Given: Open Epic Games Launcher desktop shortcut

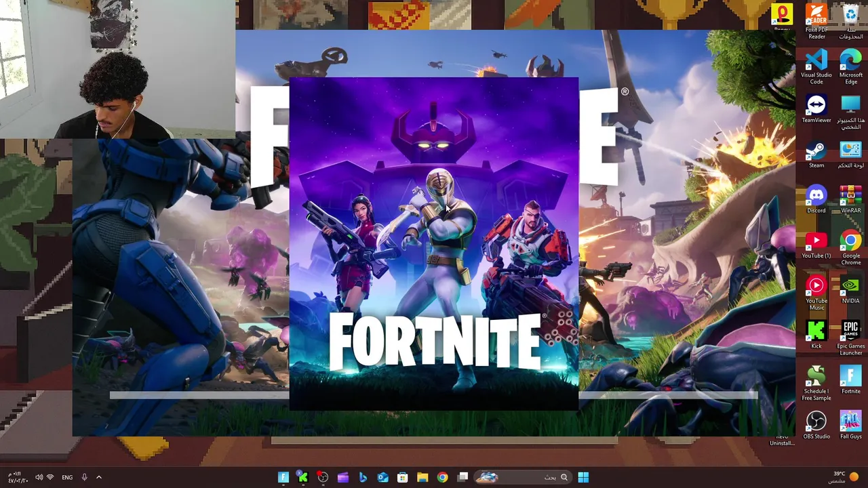Looking at the screenshot, I should coord(851,338).
